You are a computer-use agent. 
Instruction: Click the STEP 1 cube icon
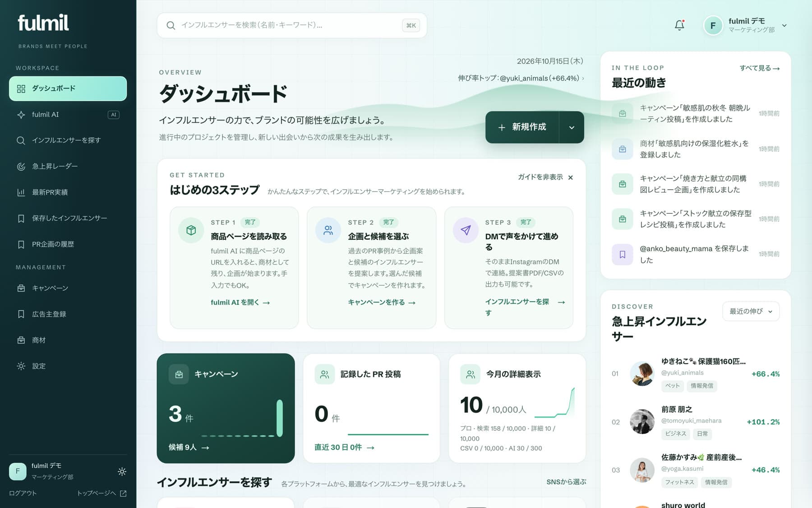(x=191, y=230)
